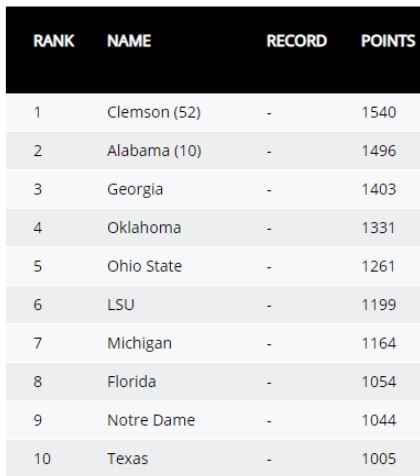Choose Ohio State from the list

pos(144,266)
